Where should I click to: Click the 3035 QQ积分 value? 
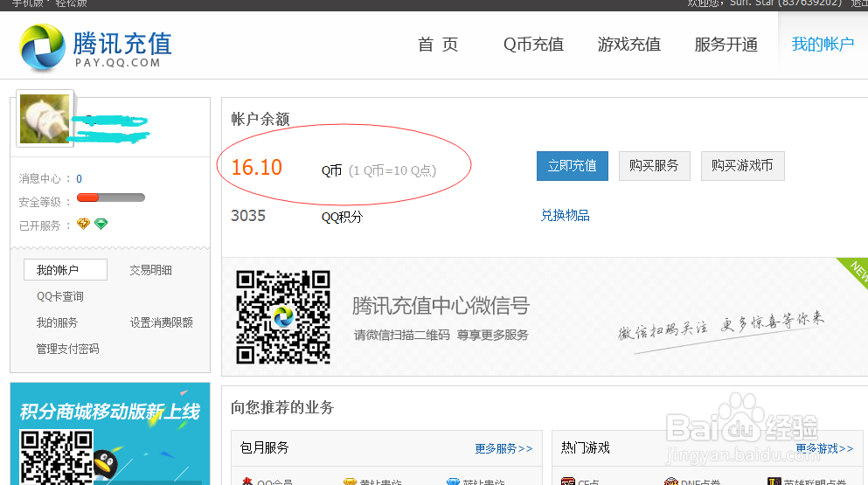(x=248, y=215)
